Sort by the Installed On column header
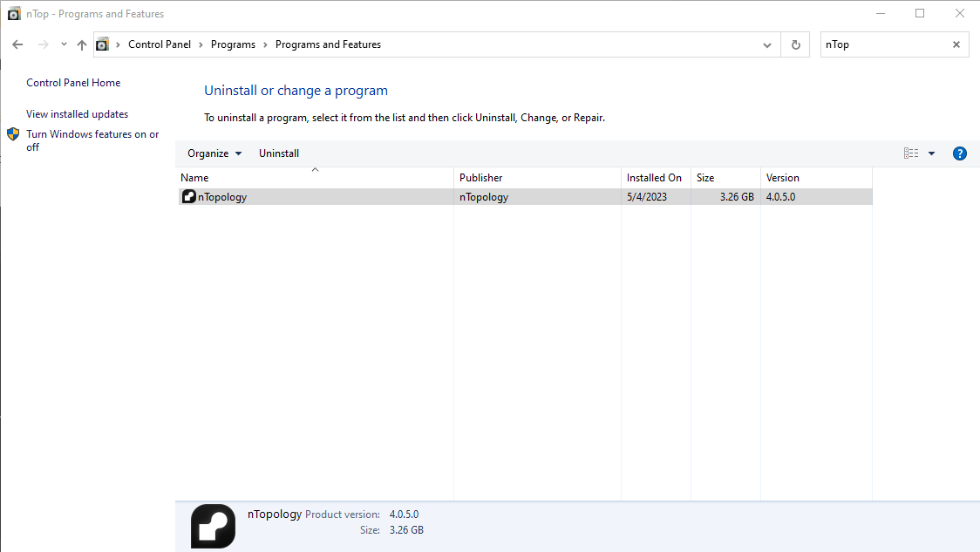Viewport: 980px width, 552px height. pyautogui.click(x=657, y=178)
